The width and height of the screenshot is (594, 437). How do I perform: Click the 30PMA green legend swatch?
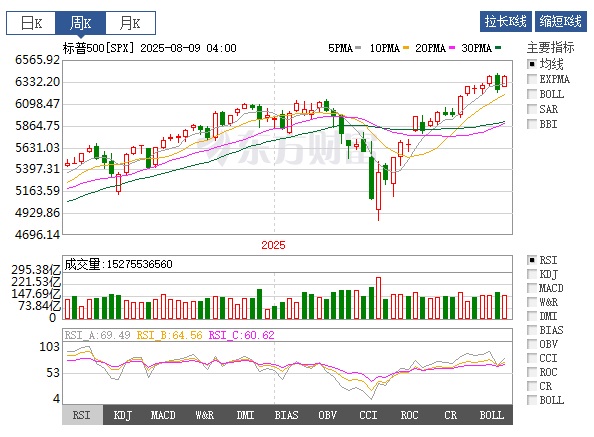498,48
